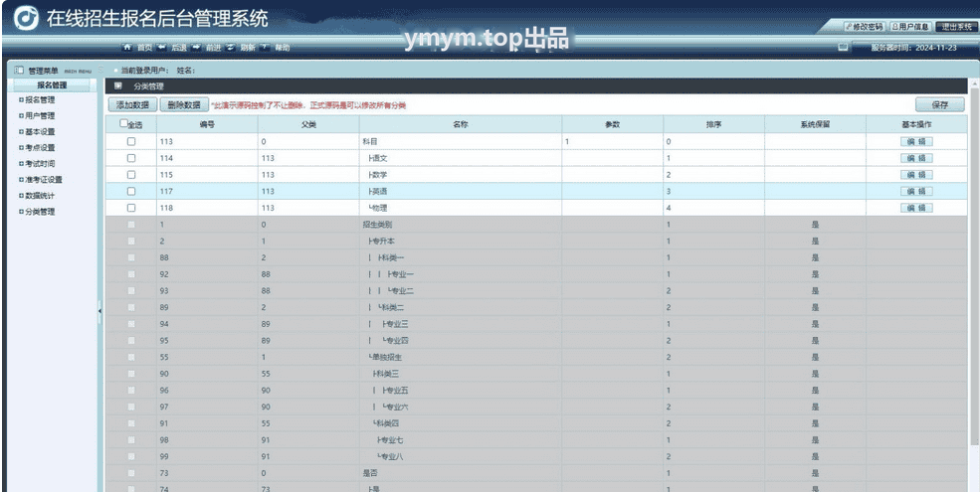Click the 名称 column header
Viewport: 980px width, 492px height.
point(461,124)
